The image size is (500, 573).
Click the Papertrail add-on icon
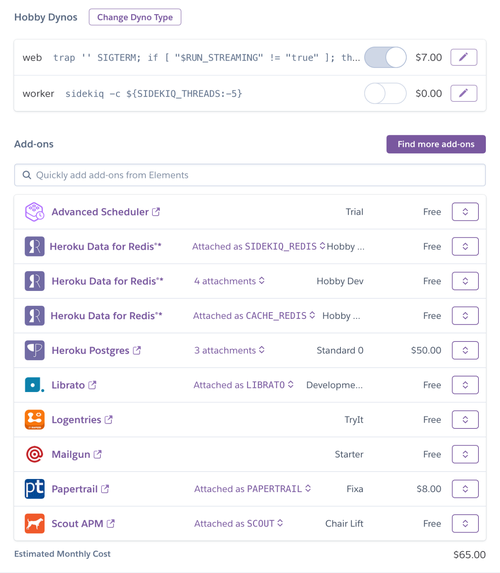pos(34,489)
